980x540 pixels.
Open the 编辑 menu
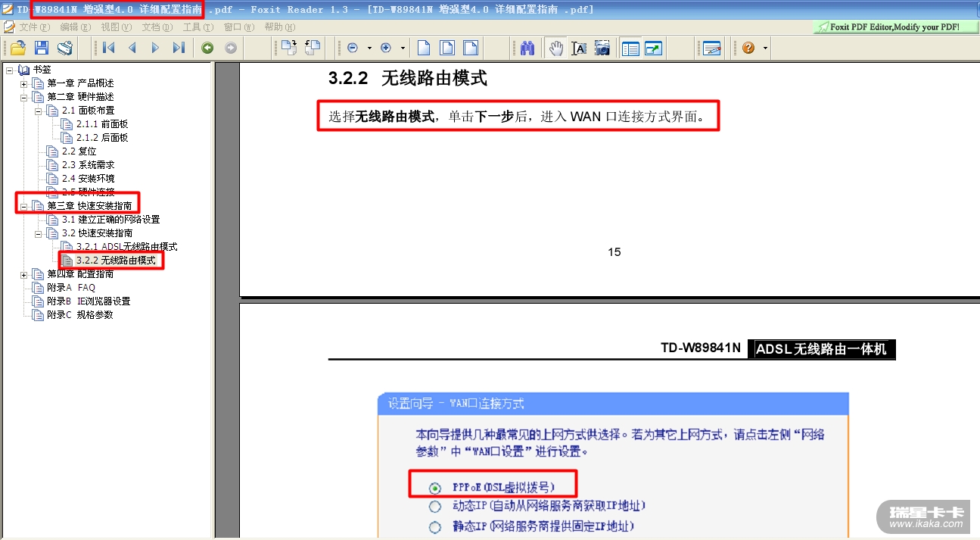[x=75, y=27]
